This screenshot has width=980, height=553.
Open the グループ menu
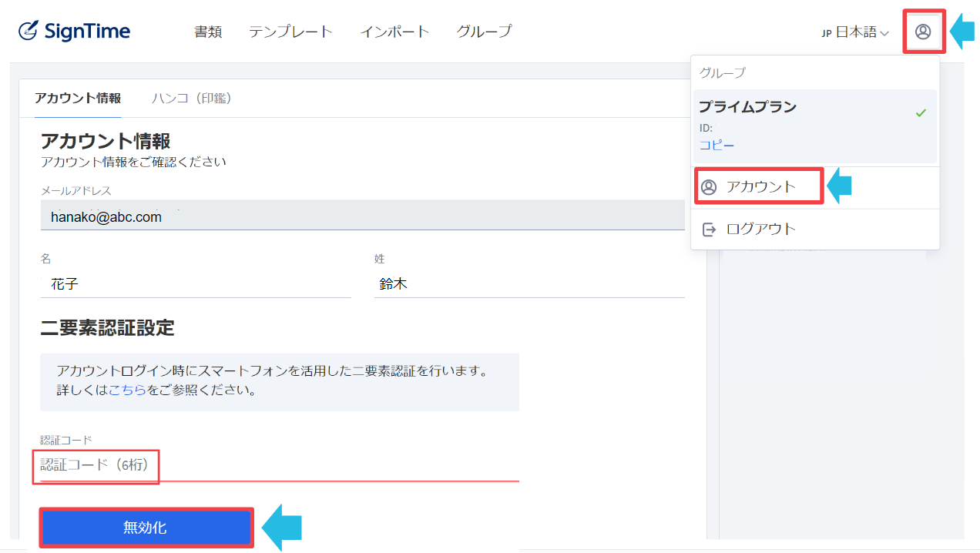point(484,32)
